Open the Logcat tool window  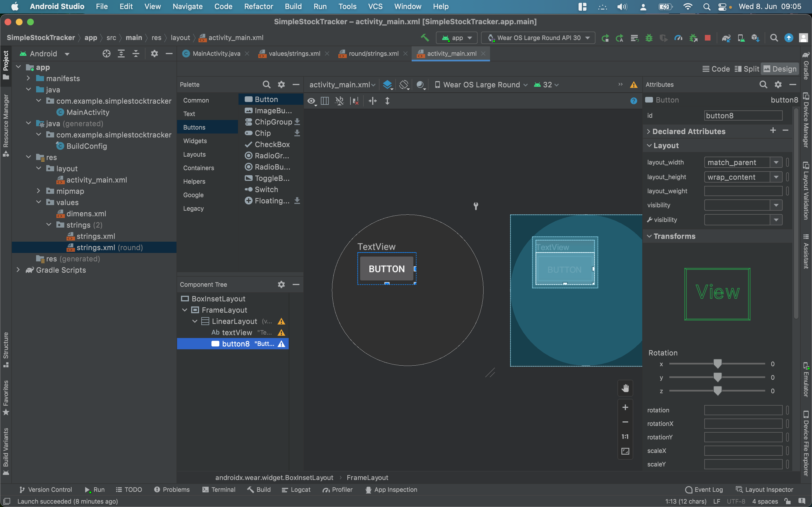click(x=296, y=490)
